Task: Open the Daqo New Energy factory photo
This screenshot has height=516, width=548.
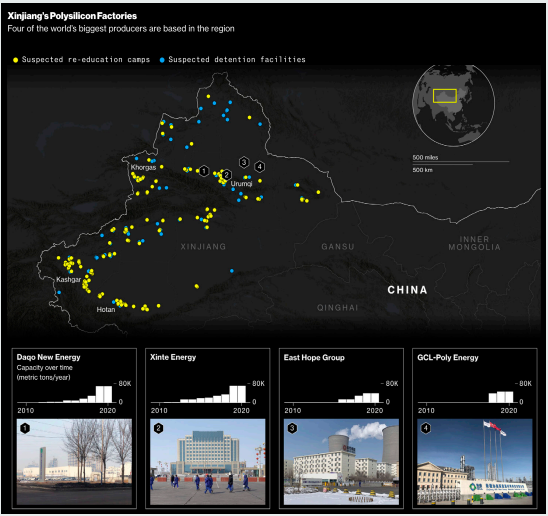Action: tap(74, 462)
